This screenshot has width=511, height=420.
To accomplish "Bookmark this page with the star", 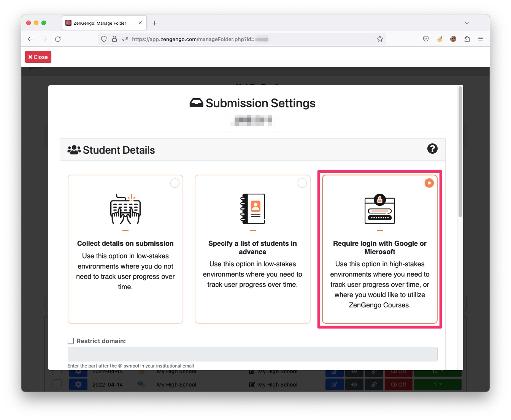I will click(x=379, y=39).
